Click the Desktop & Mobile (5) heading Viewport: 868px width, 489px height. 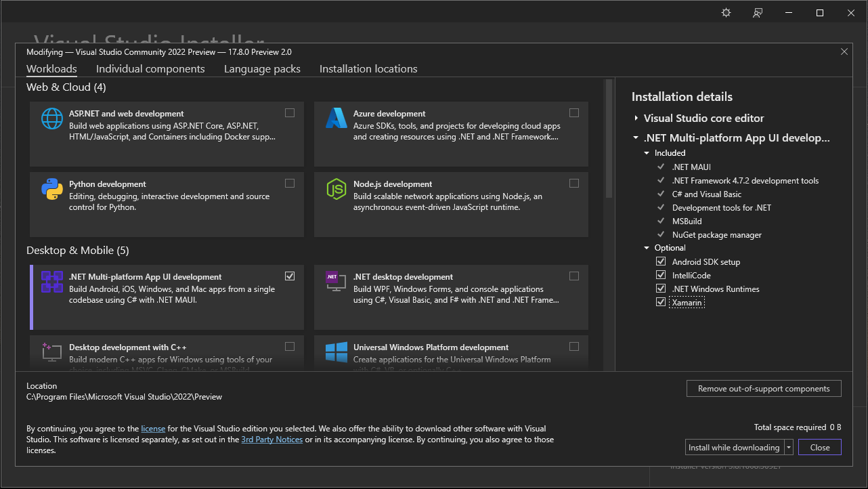coord(77,250)
